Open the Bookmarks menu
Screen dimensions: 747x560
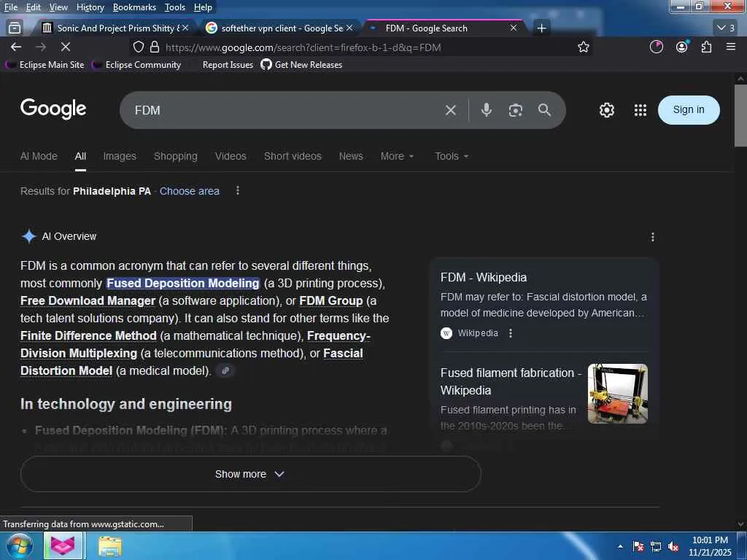pos(134,7)
